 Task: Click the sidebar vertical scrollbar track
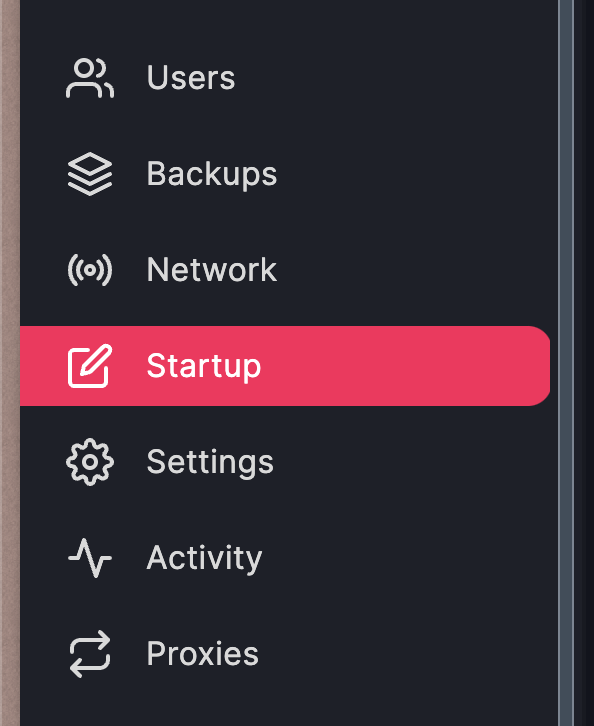click(x=566, y=363)
